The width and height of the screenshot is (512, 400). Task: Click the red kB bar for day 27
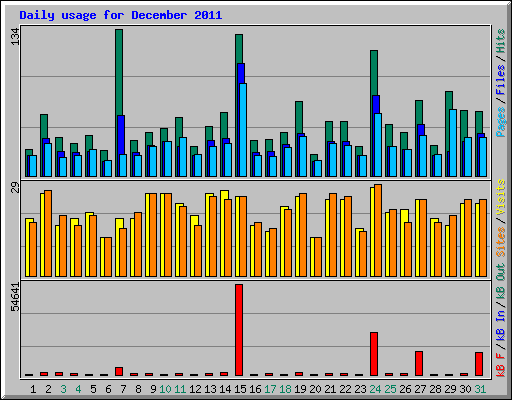pos(419,364)
